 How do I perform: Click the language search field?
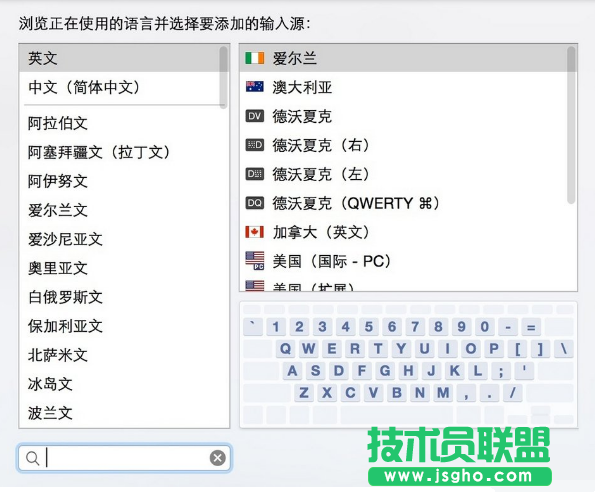(124, 458)
